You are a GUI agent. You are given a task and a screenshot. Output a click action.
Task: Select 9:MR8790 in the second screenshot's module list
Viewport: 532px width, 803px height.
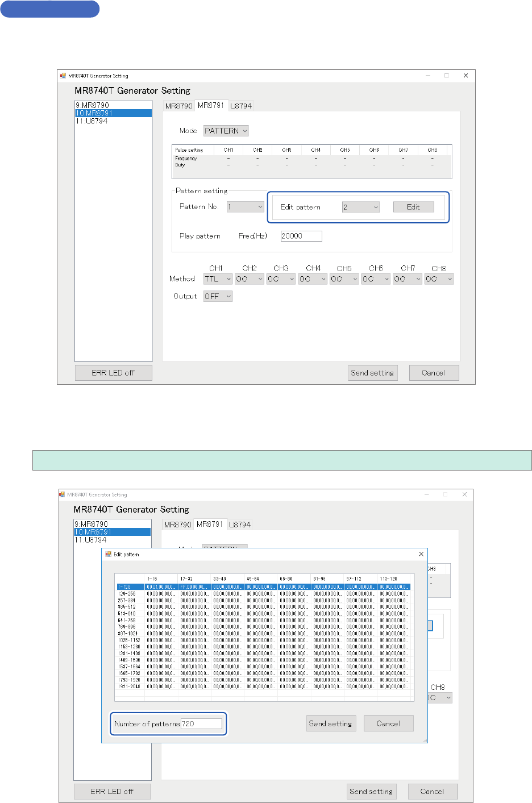click(113, 524)
